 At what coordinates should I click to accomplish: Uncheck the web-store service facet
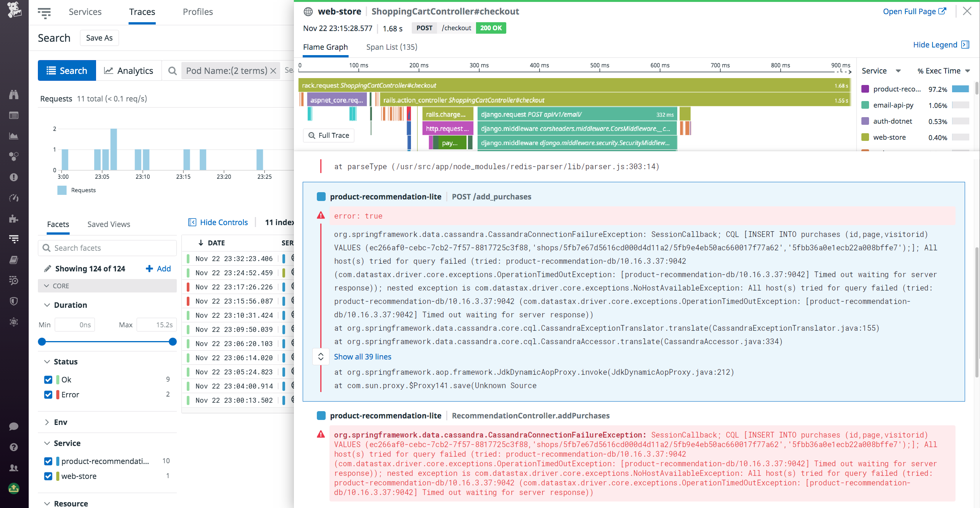pos(48,476)
